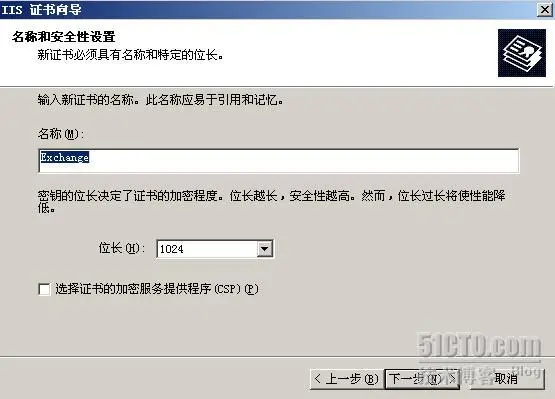Click the certificate wizard icon in header
This screenshot has width=555, height=399.
pyautogui.click(x=522, y=53)
